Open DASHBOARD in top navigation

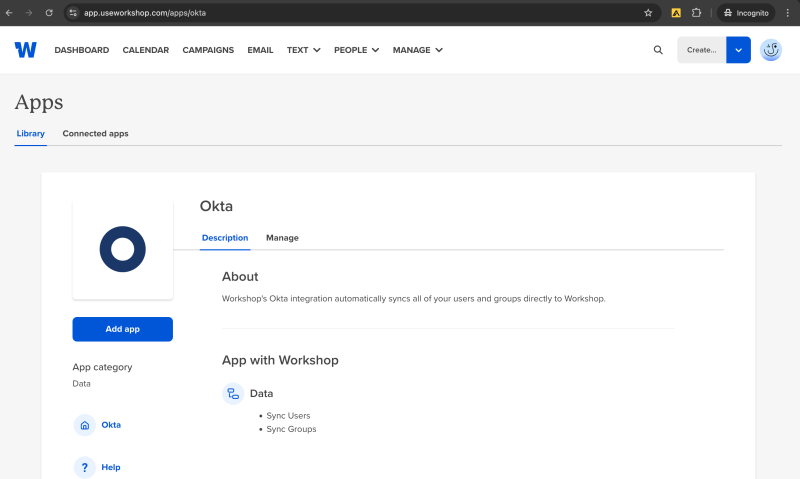[x=82, y=50]
